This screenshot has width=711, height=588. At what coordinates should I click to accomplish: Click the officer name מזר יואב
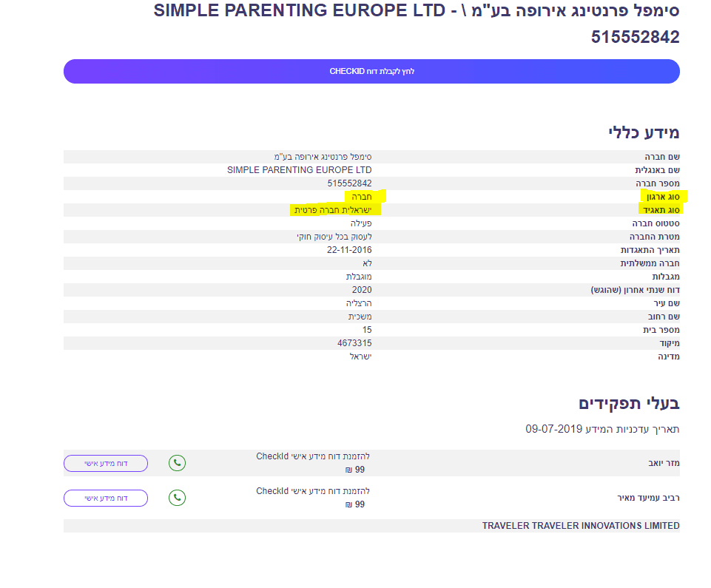664,463
